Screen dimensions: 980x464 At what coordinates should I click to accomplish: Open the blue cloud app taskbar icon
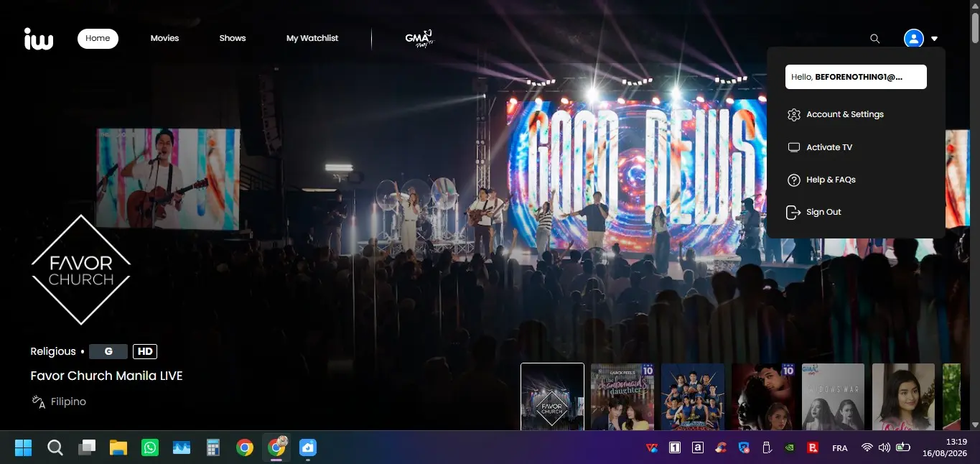308,448
